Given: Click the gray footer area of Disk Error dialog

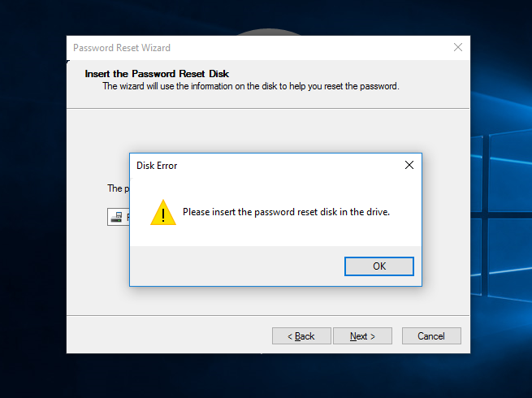Looking at the screenshot, I should [x=236, y=266].
